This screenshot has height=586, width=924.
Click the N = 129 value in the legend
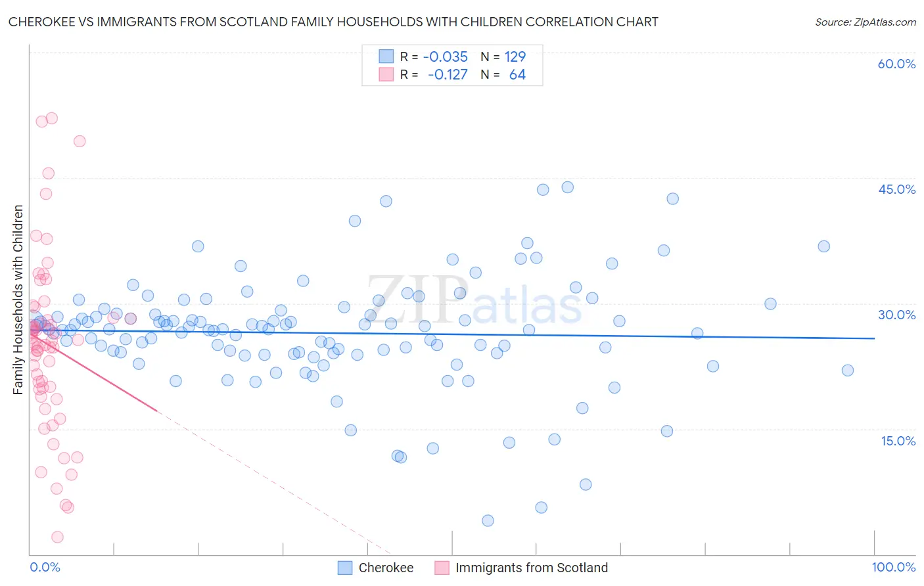pyautogui.click(x=503, y=56)
